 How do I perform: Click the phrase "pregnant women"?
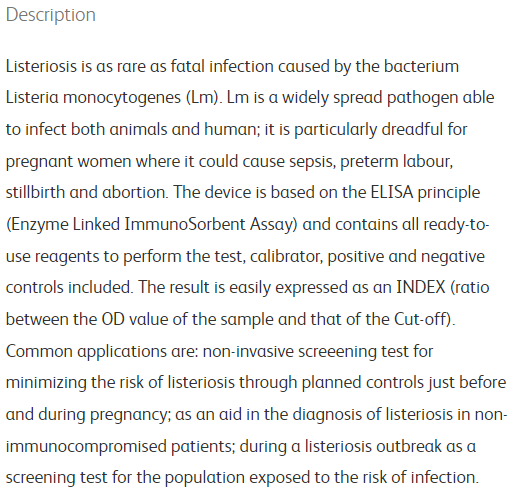(69, 162)
